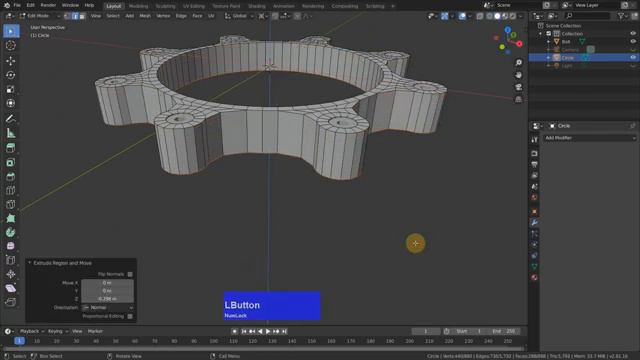Open Global transform orientation dropdown
This screenshot has width=640, height=360.
(239, 16)
